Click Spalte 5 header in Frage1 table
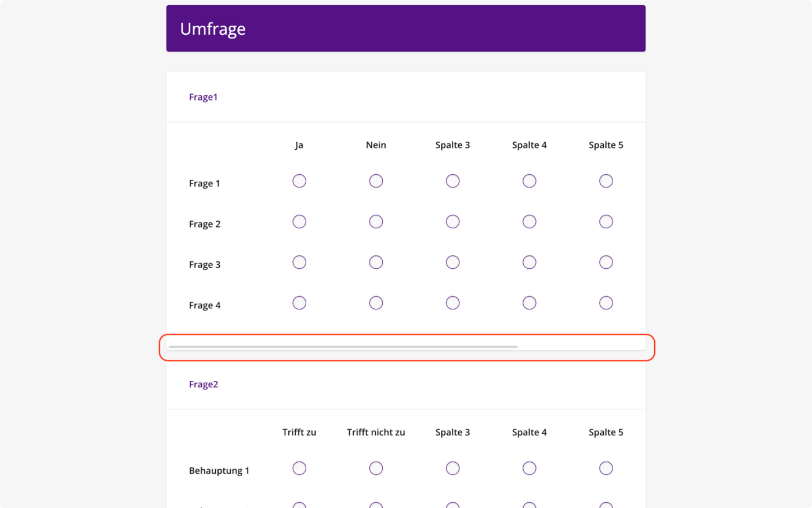Screen dimensions: 812x508 tap(606, 145)
